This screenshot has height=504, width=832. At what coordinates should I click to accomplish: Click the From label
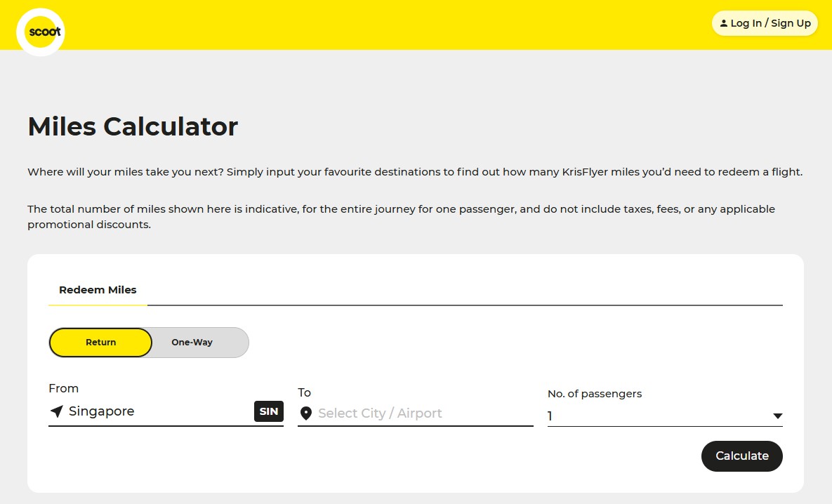[63, 388]
